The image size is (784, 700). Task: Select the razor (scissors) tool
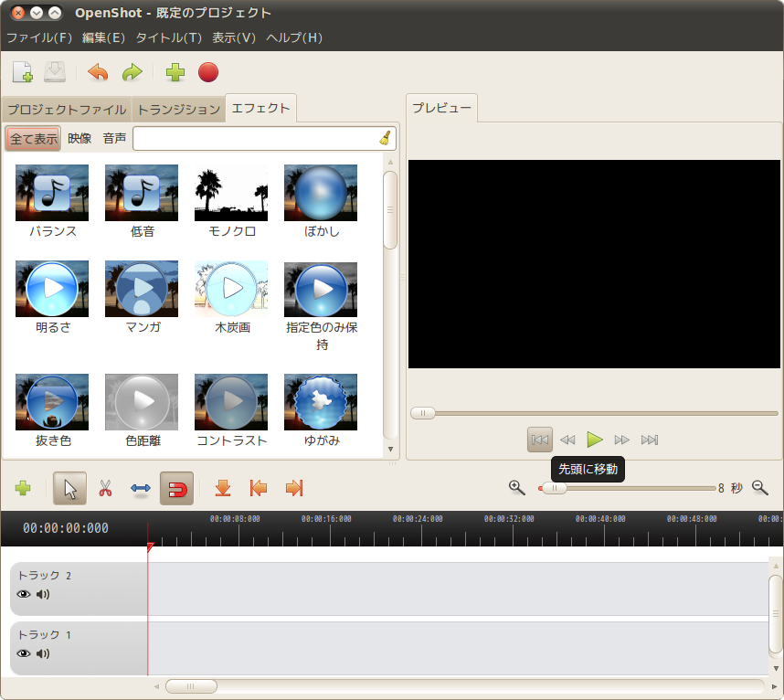(105, 489)
